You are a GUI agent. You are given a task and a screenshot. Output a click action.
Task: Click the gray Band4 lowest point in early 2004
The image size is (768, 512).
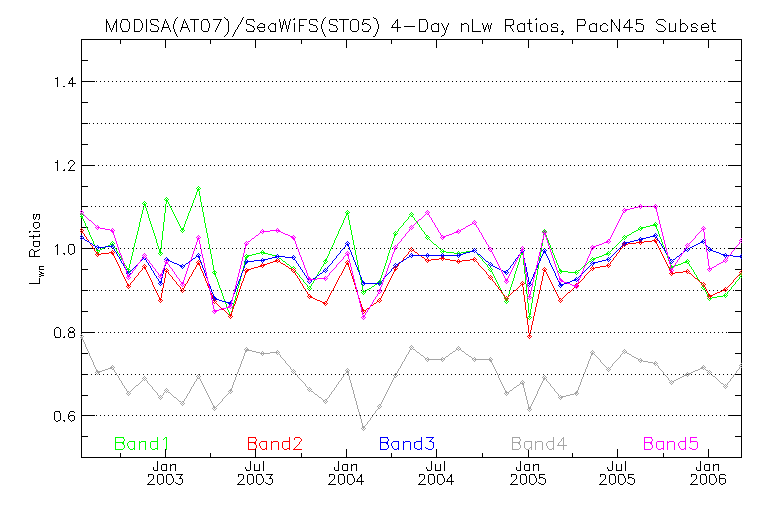coord(363,428)
